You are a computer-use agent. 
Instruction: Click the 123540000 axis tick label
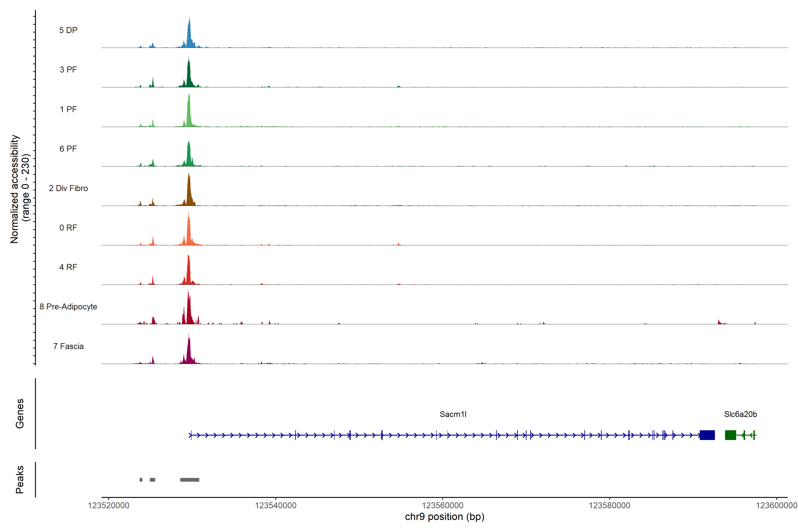click(276, 506)
